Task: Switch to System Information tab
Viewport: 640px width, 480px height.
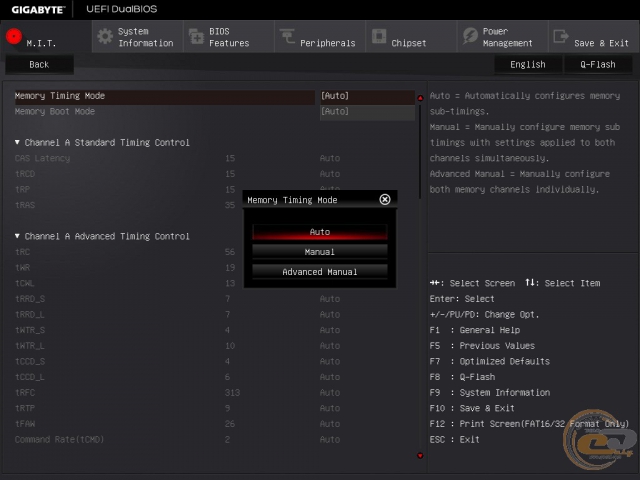Action: [x=138, y=37]
